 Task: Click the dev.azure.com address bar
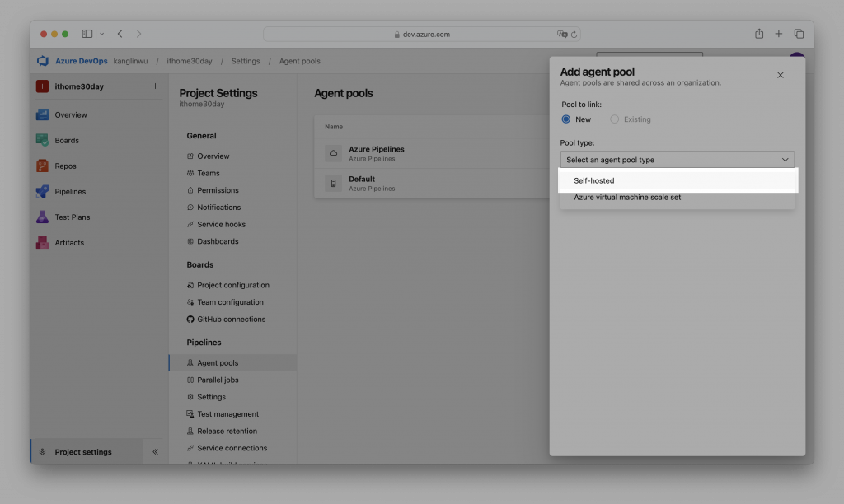click(421, 35)
